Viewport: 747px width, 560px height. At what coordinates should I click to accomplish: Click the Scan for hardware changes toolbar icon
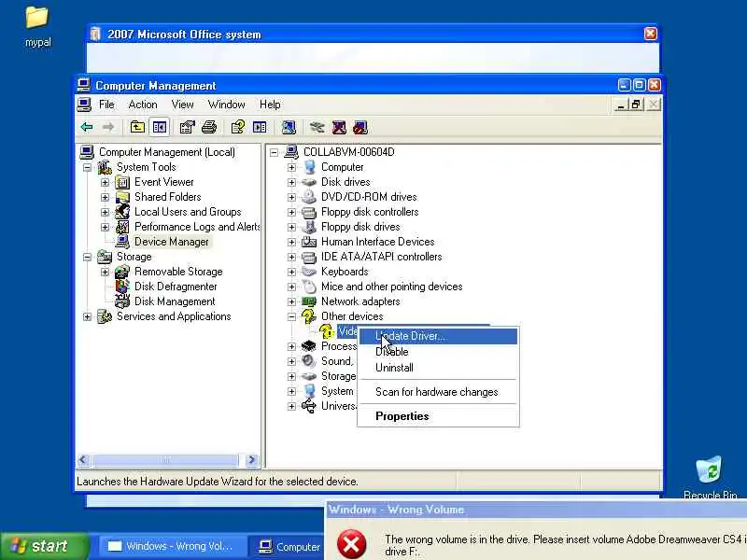click(x=289, y=127)
